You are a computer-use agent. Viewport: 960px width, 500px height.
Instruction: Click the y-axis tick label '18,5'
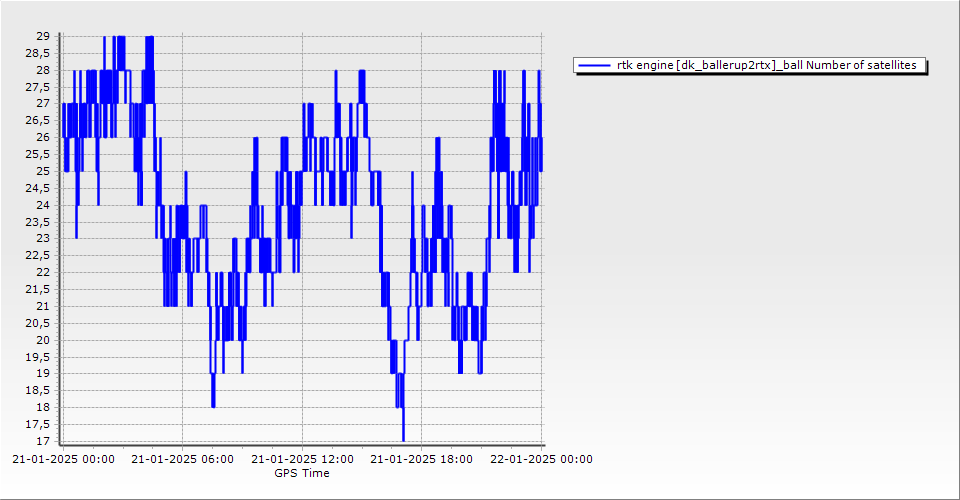[x=38, y=390]
